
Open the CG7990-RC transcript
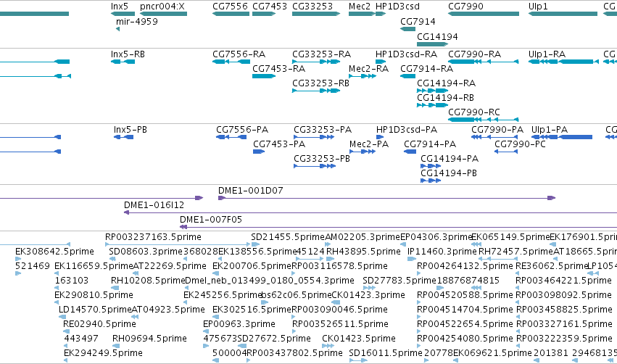tap(483, 120)
